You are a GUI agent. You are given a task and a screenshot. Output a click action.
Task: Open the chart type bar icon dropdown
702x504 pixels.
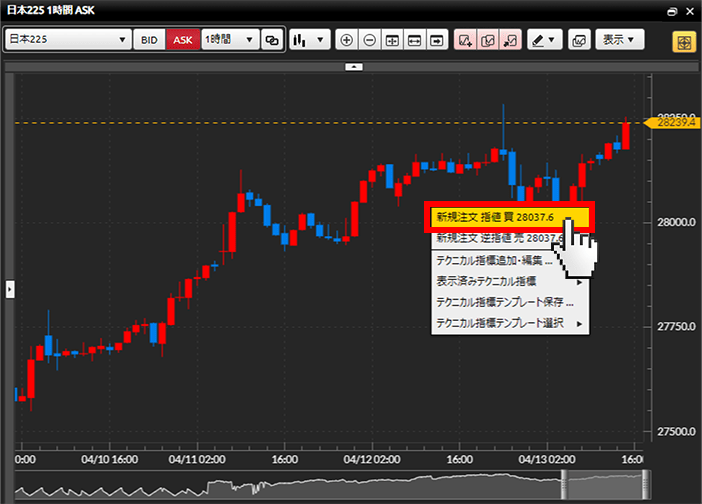(x=310, y=39)
